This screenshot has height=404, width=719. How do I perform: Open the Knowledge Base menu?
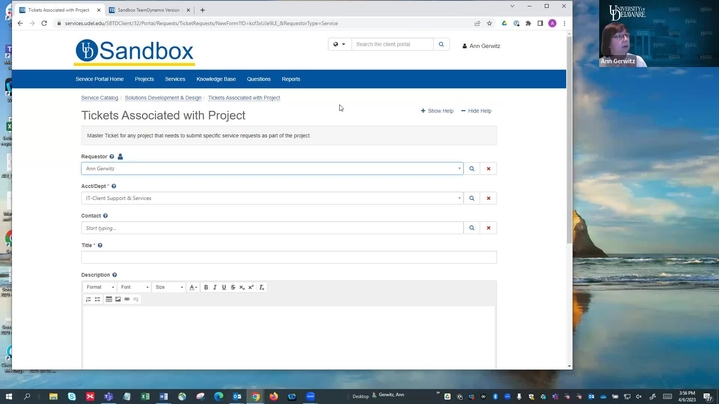[x=216, y=79]
